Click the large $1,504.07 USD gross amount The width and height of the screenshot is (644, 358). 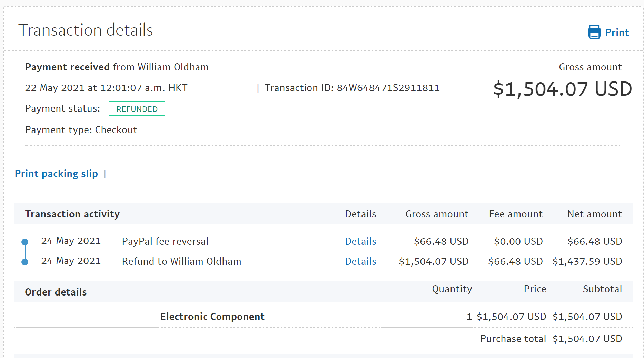tap(562, 89)
